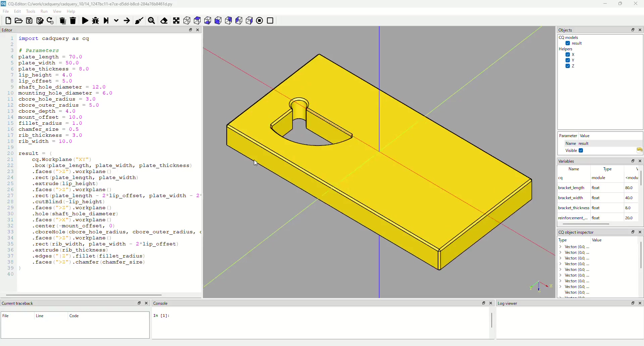Viewport: 644px width, 346px height.
Task: Uncheck the result model checkbox
Action: (x=568, y=43)
